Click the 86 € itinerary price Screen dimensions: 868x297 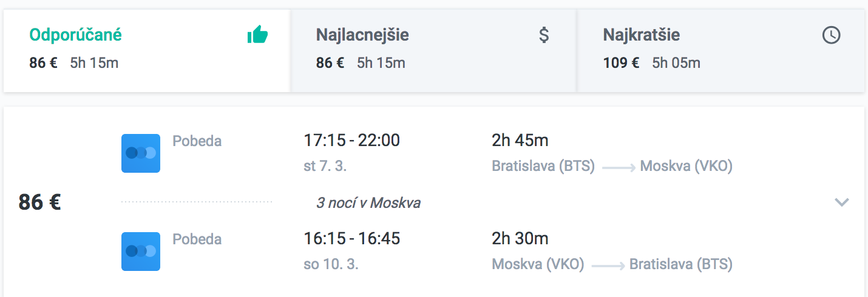39,202
